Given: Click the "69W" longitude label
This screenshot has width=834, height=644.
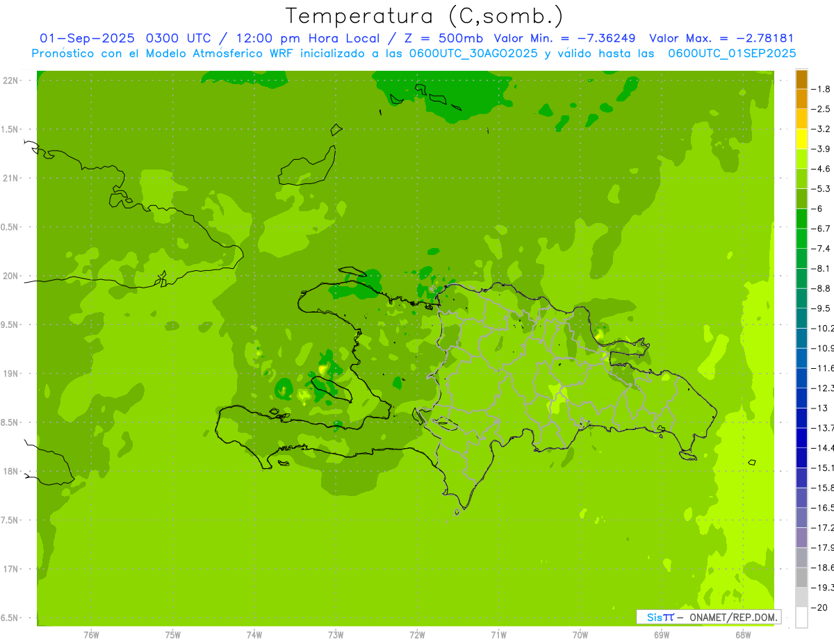Looking at the screenshot, I should click(x=662, y=635).
